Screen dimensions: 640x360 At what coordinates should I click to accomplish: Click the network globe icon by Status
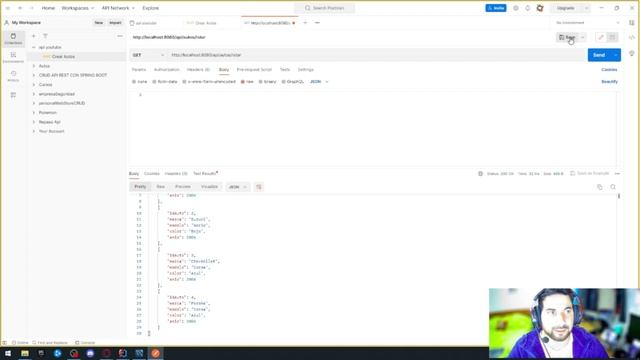(x=480, y=173)
